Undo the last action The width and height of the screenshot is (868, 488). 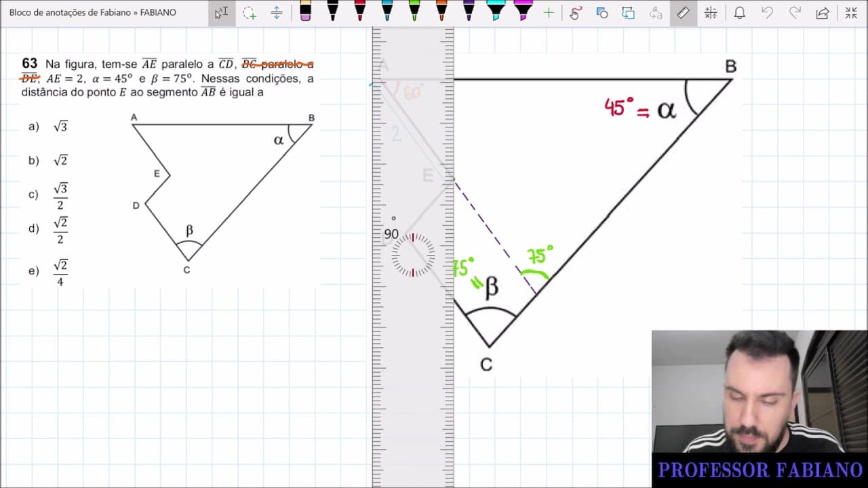[x=767, y=13]
